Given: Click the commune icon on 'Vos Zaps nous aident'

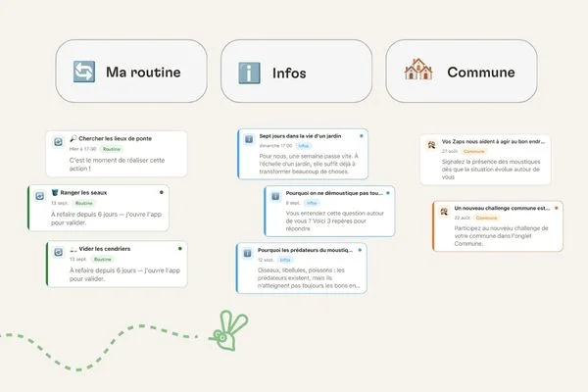Looking at the screenshot, I should tap(431, 144).
